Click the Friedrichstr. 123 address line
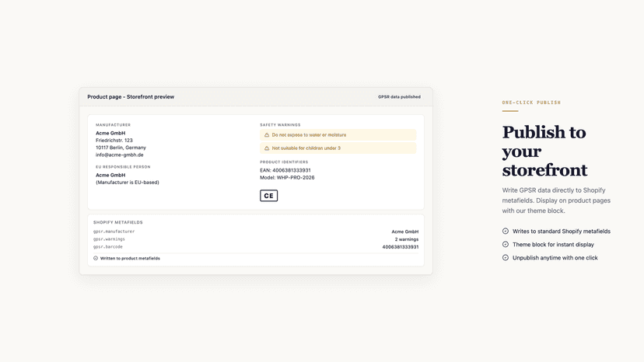The width and height of the screenshot is (644, 362). (114, 141)
